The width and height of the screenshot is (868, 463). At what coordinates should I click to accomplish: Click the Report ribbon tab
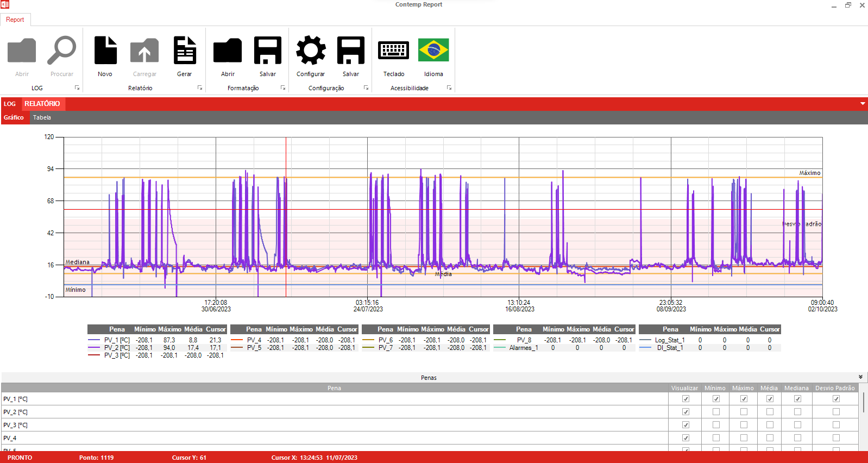pos(15,20)
